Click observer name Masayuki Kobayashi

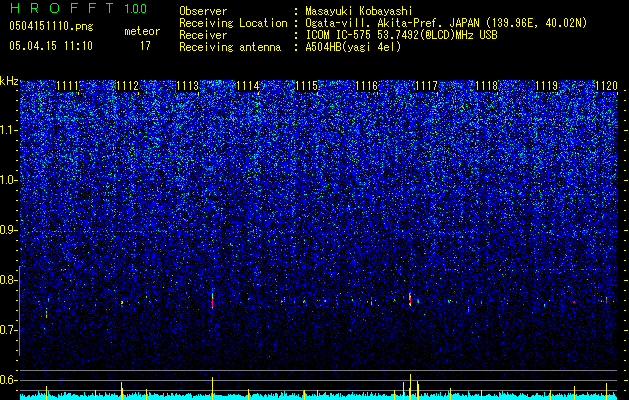pos(359,11)
